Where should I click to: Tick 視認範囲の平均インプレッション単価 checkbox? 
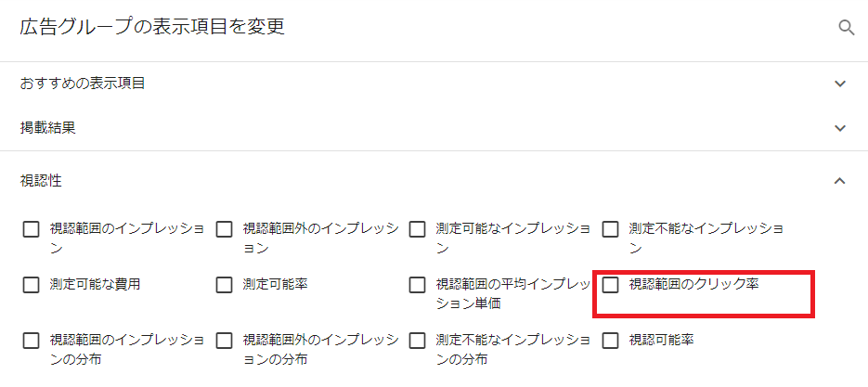click(417, 285)
